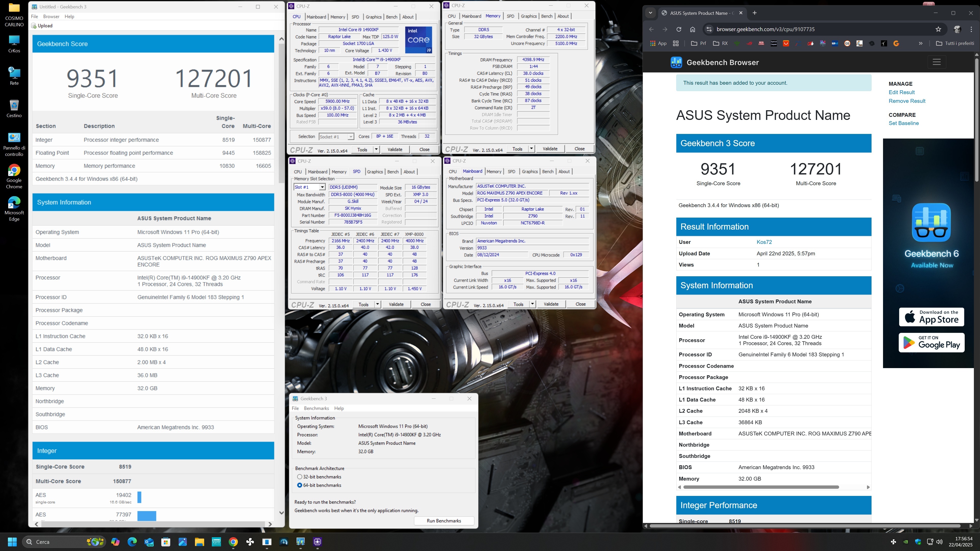Open Pannello di controllo desktop icon
Viewport: 980px width, 551px height.
pyautogui.click(x=14, y=144)
